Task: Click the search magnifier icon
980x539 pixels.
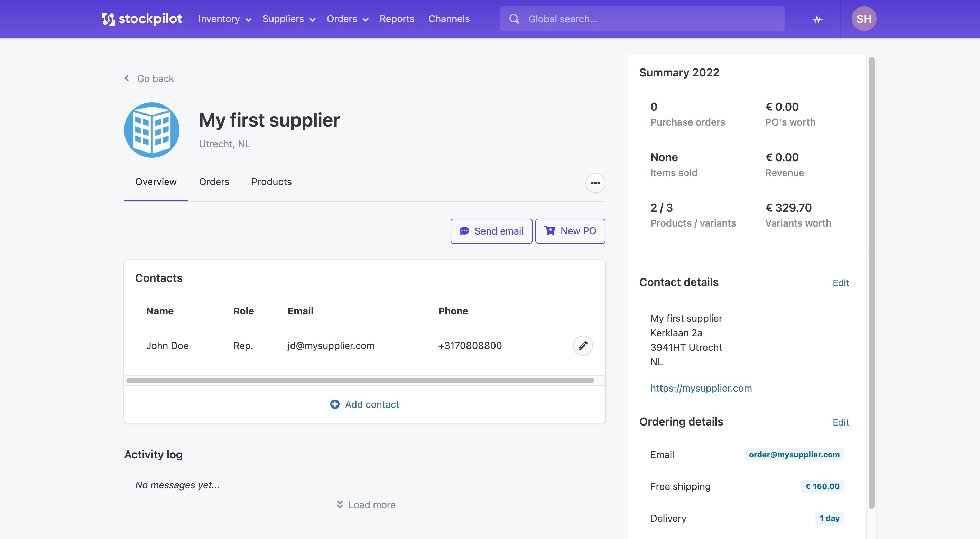Action: [x=514, y=19]
